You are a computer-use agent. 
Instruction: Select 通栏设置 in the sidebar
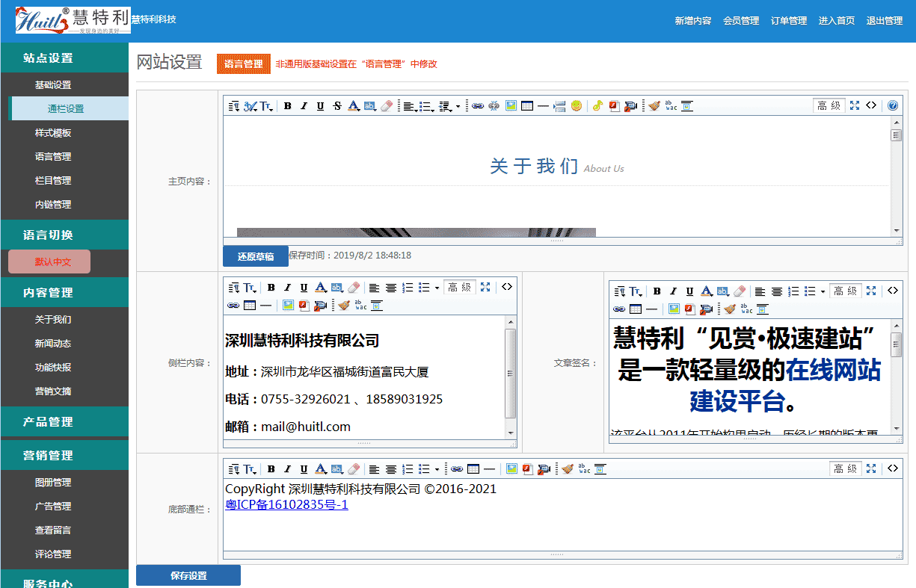click(69, 108)
